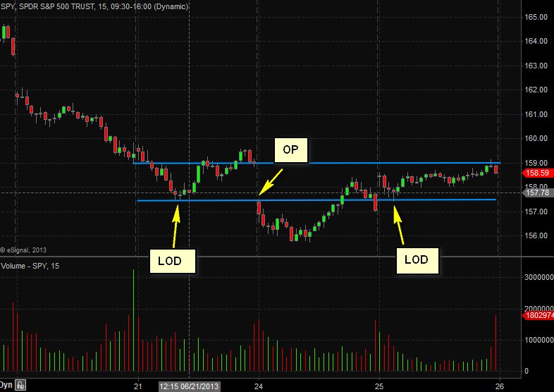This screenshot has width=554, height=392.
Task: Click the 164.00 price axis label
Action: (536, 41)
